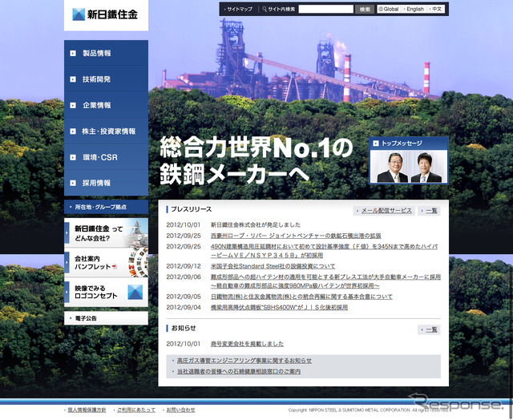Click the PDF icon next to パンフレット
The height and width of the screenshot is (420, 513).
click(115, 267)
